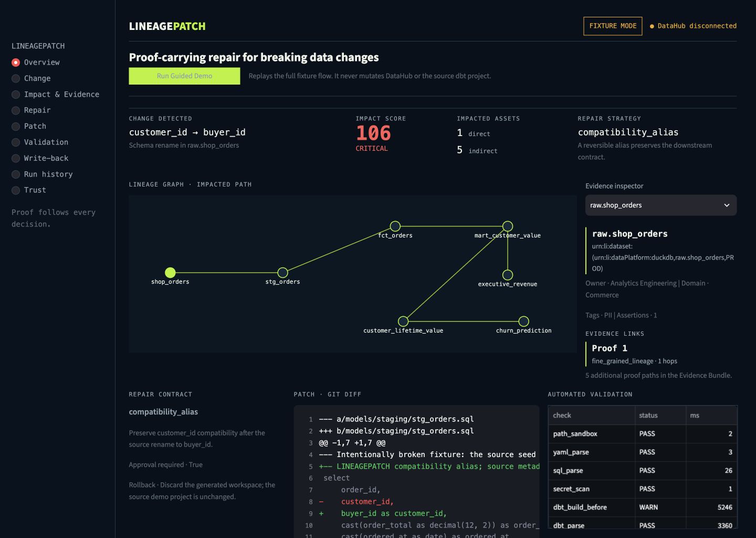Click the impact score 106 value
This screenshot has height=538, width=756.
(373, 133)
